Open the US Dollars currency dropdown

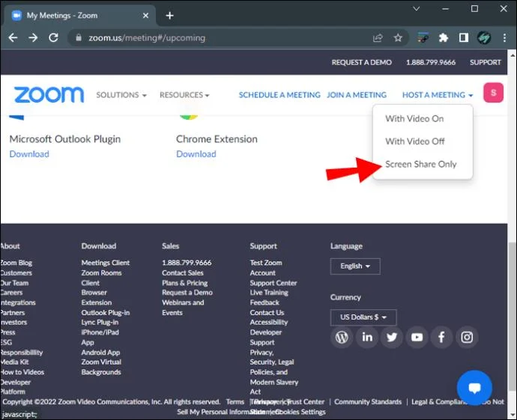click(x=363, y=317)
